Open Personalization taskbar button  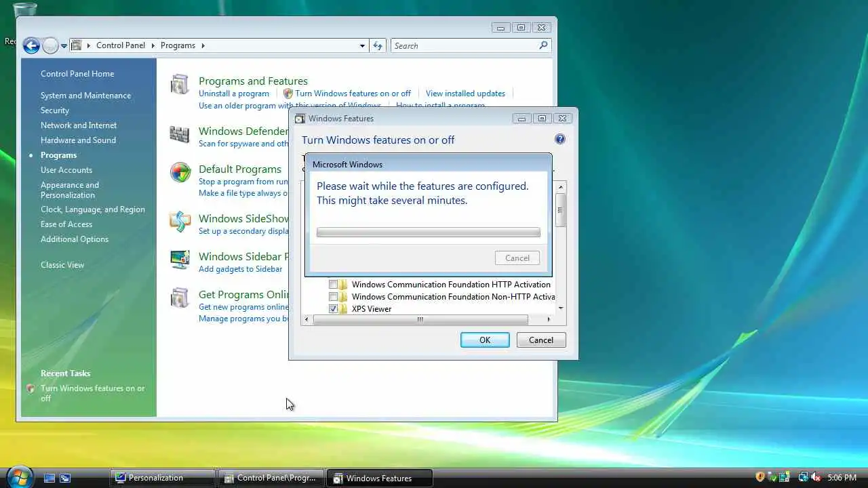click(x=163, y=478)
